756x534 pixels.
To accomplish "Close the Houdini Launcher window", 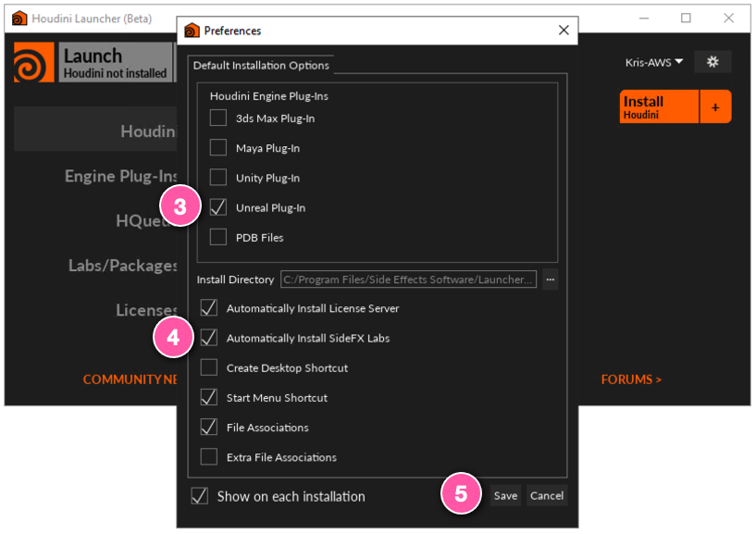I will pos(728,19).
